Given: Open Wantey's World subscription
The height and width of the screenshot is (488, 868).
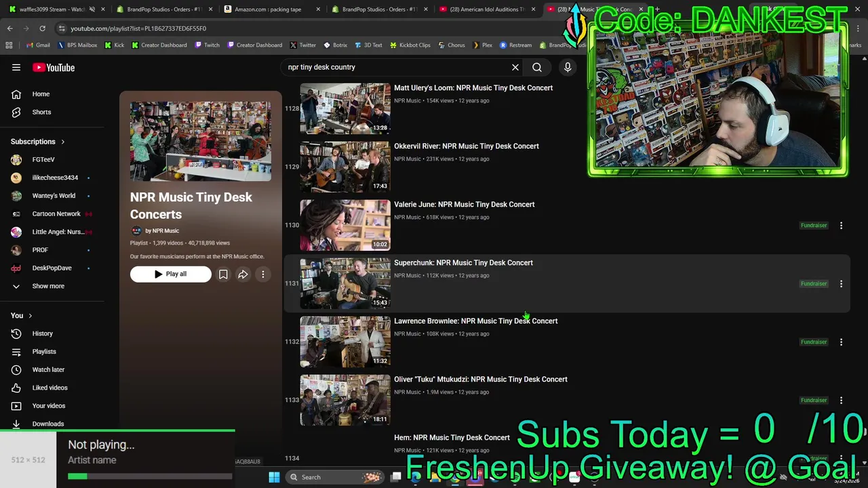Looking at the screenshot, I should click(x=52, y=196).
